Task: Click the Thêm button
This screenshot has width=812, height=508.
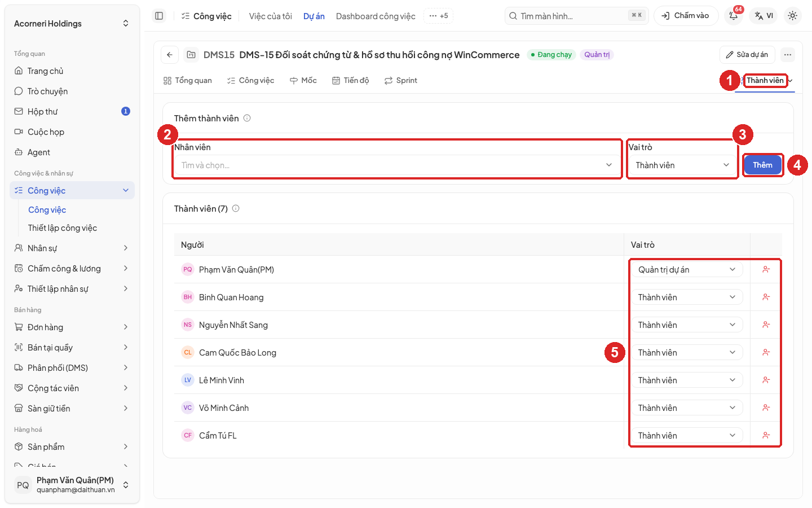Action: [762, 165]
